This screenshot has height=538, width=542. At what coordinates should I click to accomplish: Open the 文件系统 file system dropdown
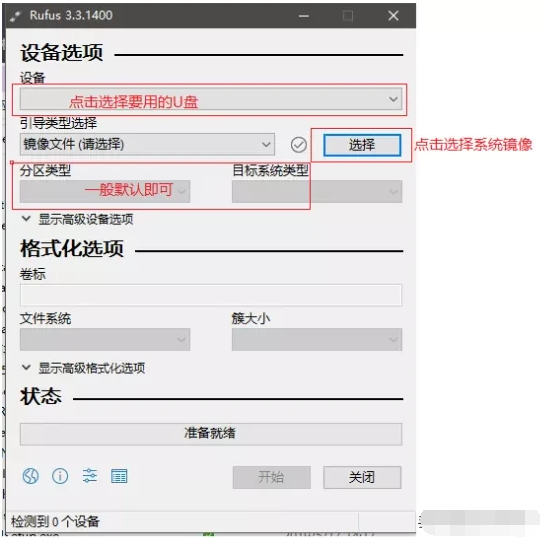click(105, 340)
